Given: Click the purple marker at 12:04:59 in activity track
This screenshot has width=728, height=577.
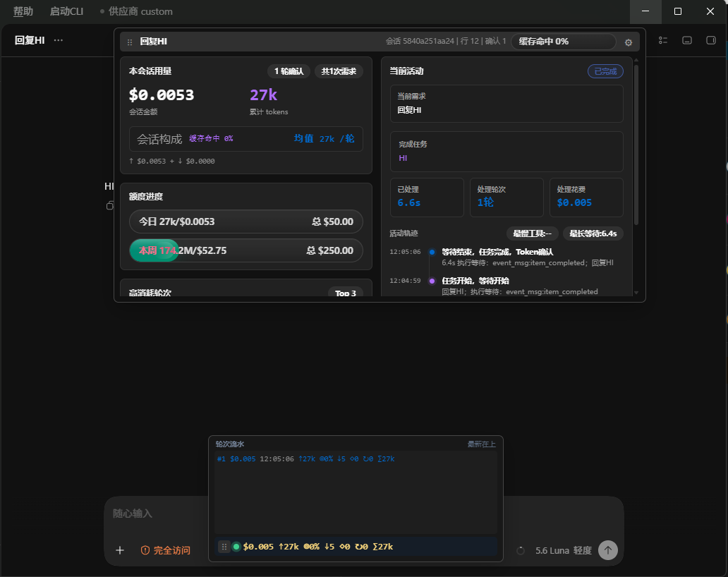Looking at the screenshot, I should point(432,281).
